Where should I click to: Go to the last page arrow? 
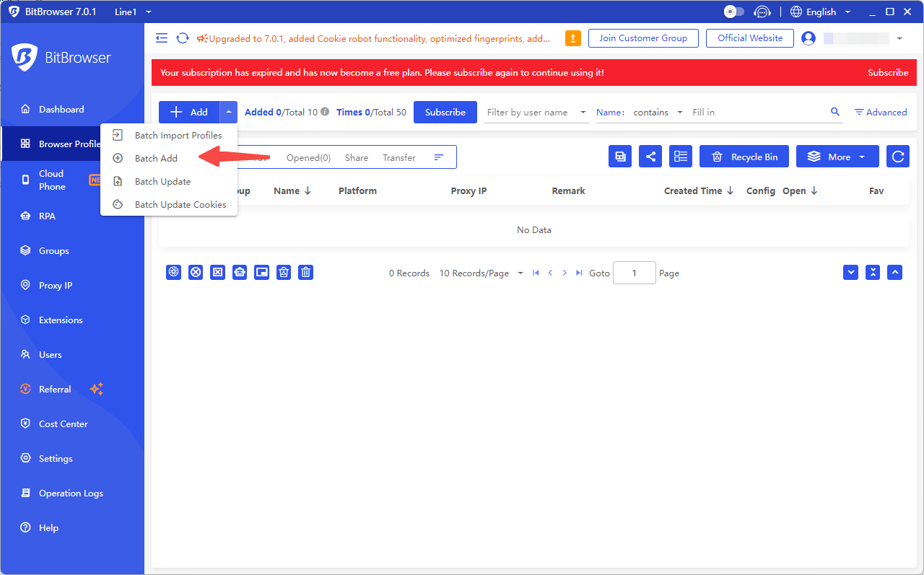point(579,273)
